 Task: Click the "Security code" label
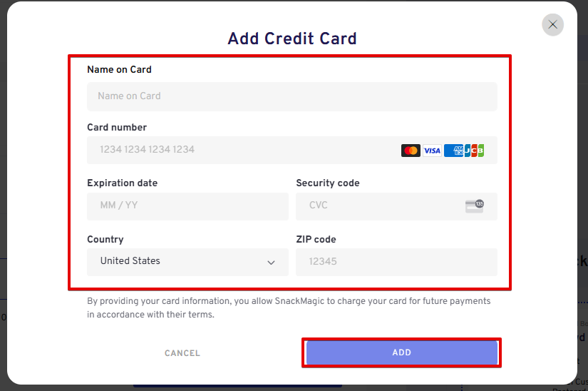[x=327, y=183]
